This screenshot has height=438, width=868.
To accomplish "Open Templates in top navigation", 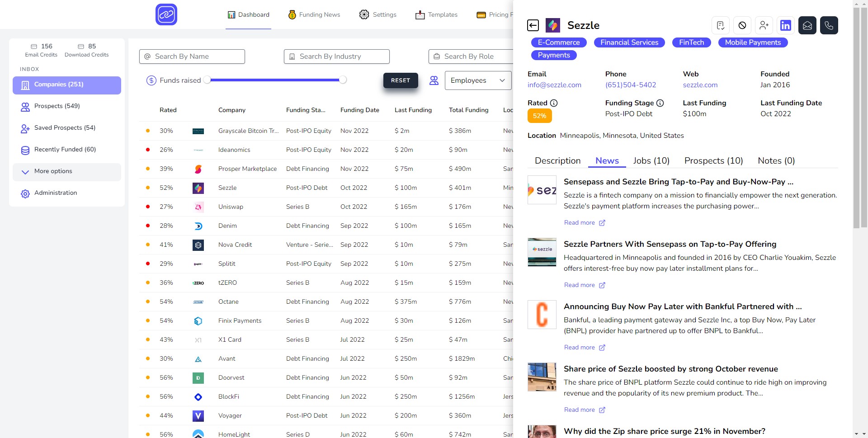I will [x=436, y=15].
